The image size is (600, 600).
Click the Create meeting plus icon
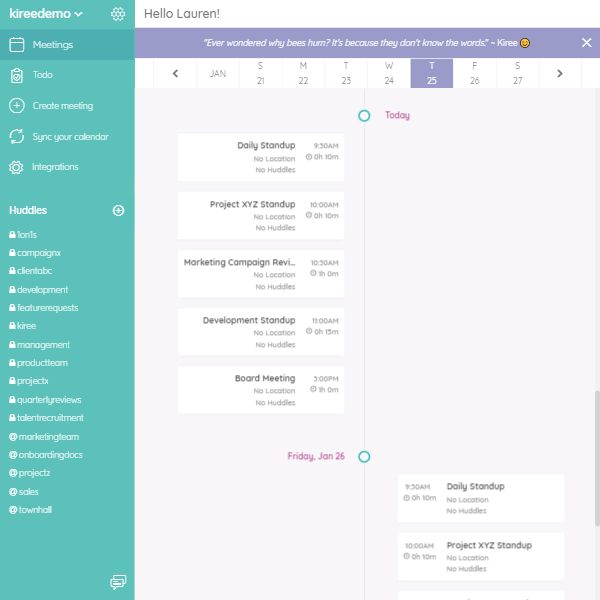[x=16, y=106]
